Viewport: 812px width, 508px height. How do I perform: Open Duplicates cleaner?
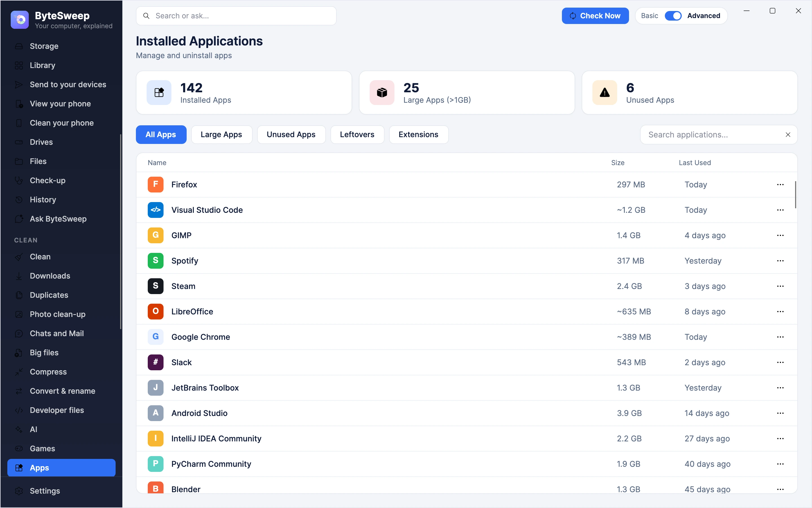click(61, 295)
